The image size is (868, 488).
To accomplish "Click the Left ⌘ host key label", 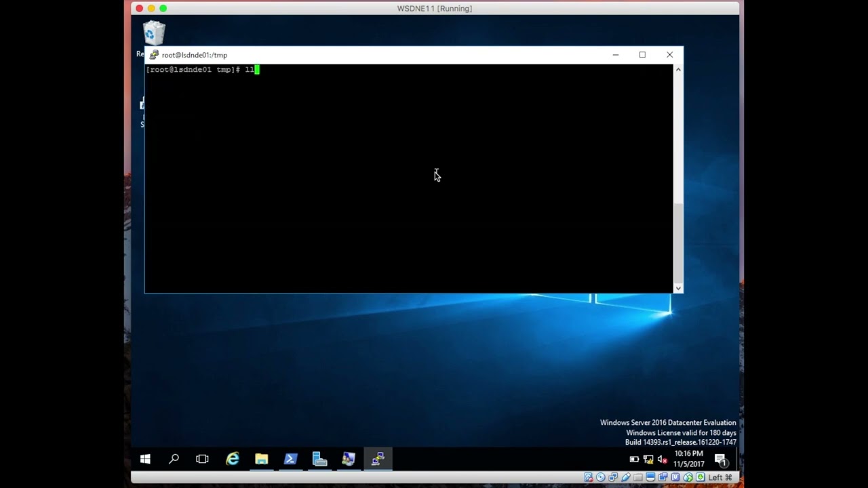I will coord(720,477).
